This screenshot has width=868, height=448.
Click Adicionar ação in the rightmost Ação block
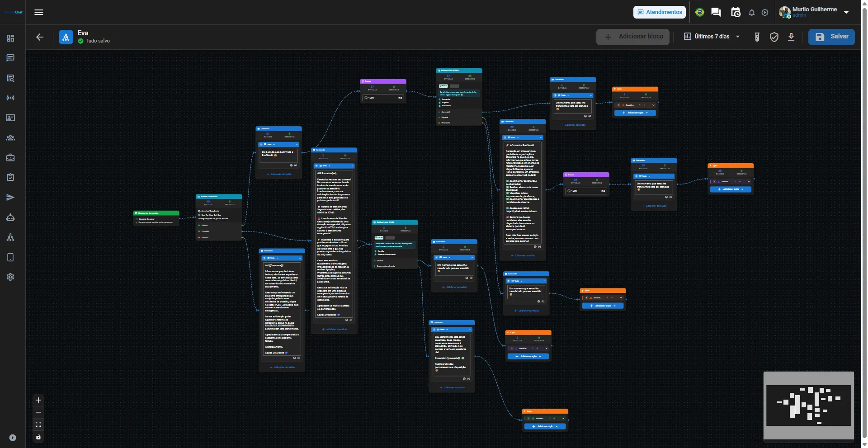pyautogui.click(x=731, y=189)
